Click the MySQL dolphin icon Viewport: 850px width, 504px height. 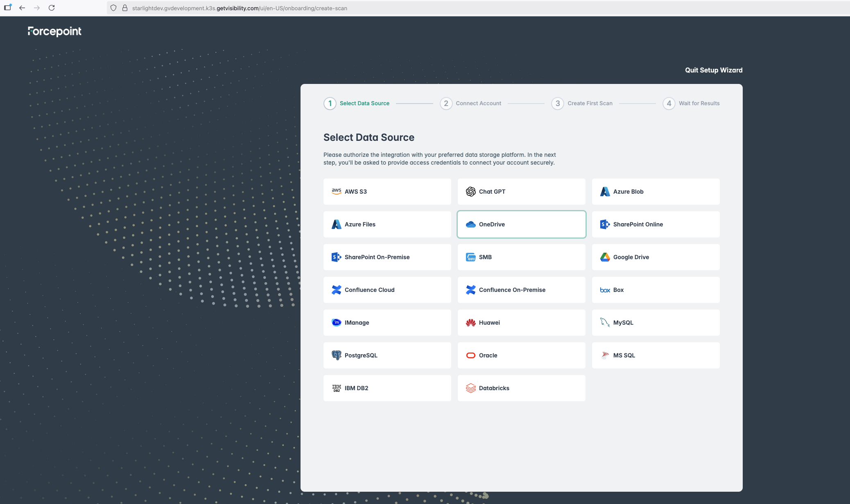(605, 322)
